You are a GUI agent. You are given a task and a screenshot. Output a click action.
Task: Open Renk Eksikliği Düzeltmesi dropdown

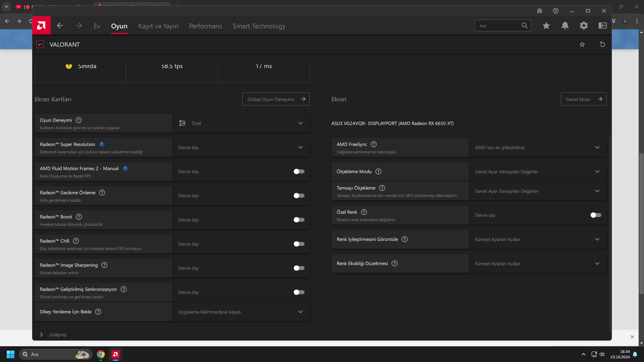(x=538, y=263)
